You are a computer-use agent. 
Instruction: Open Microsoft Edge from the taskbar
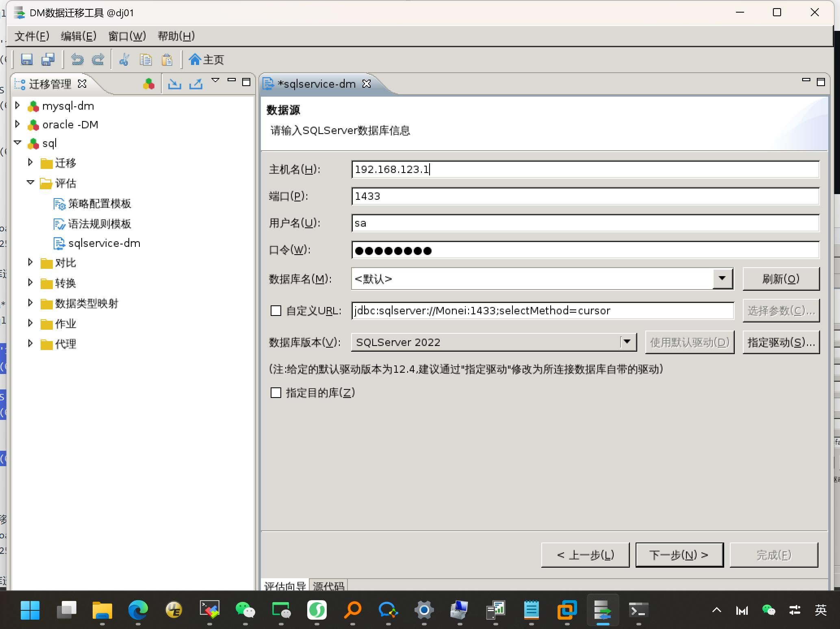(x=138, y=610)
